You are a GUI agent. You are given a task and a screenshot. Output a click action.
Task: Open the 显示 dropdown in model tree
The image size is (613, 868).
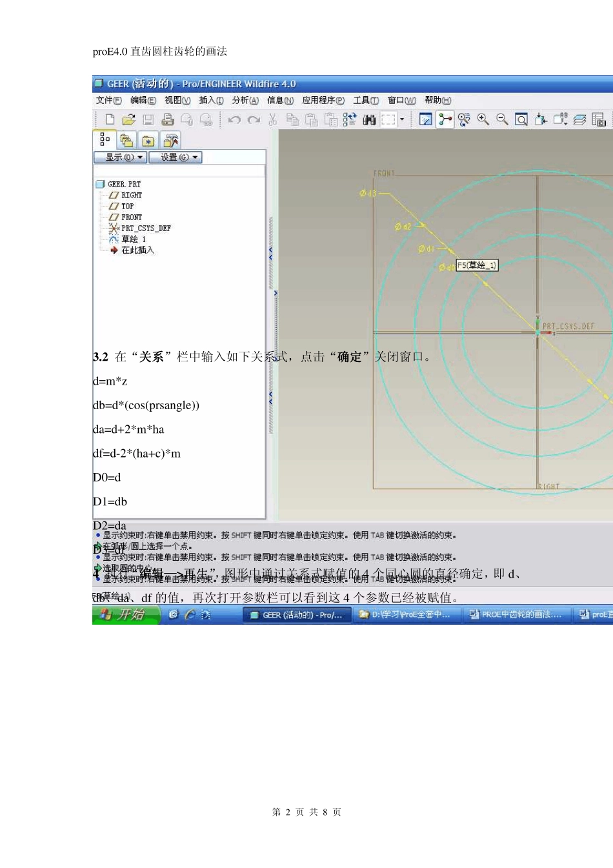[x=121, y=157]
